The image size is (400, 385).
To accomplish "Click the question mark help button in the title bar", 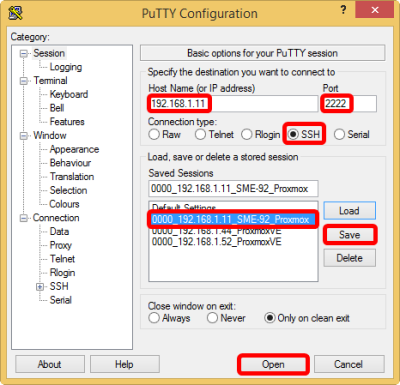I will (343, 10).
